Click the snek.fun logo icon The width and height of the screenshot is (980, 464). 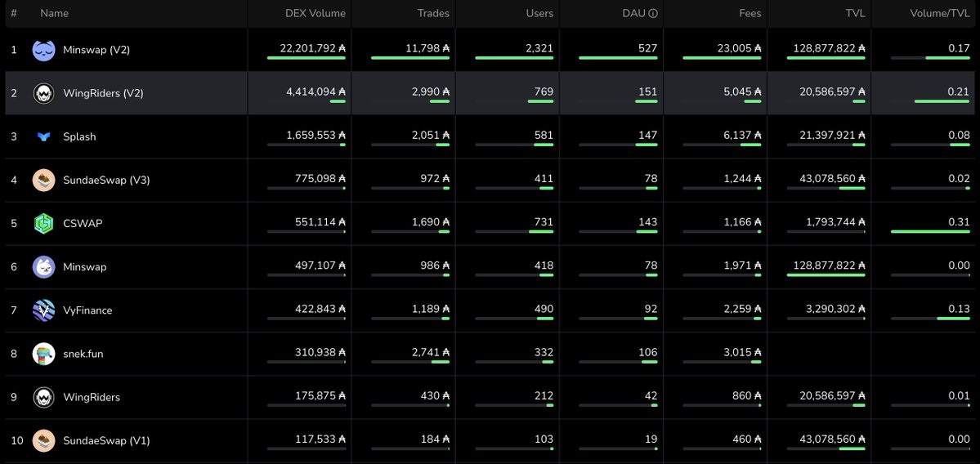44,354
